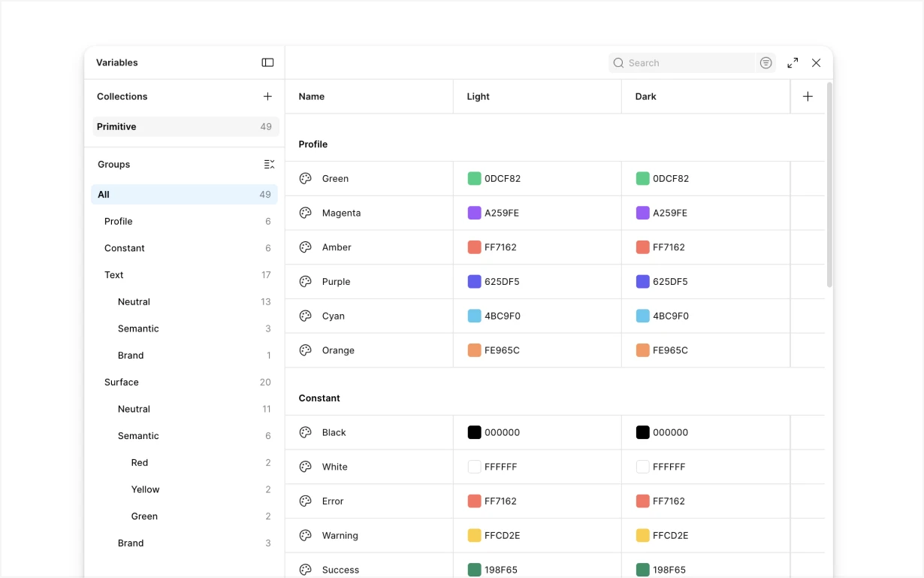
Task: Click the palette icon for Magenta
Action: [x=305, y=213]
